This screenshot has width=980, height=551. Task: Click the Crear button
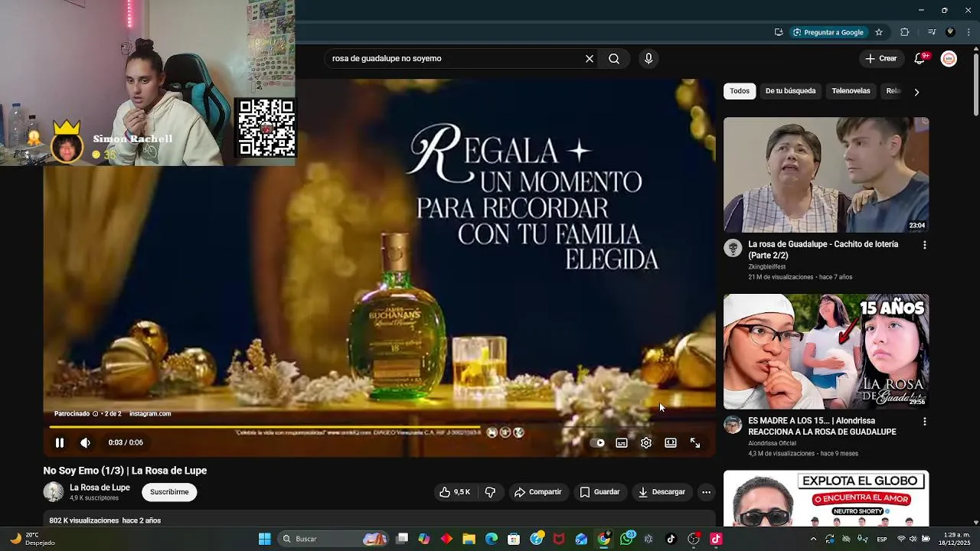point(880,58)
